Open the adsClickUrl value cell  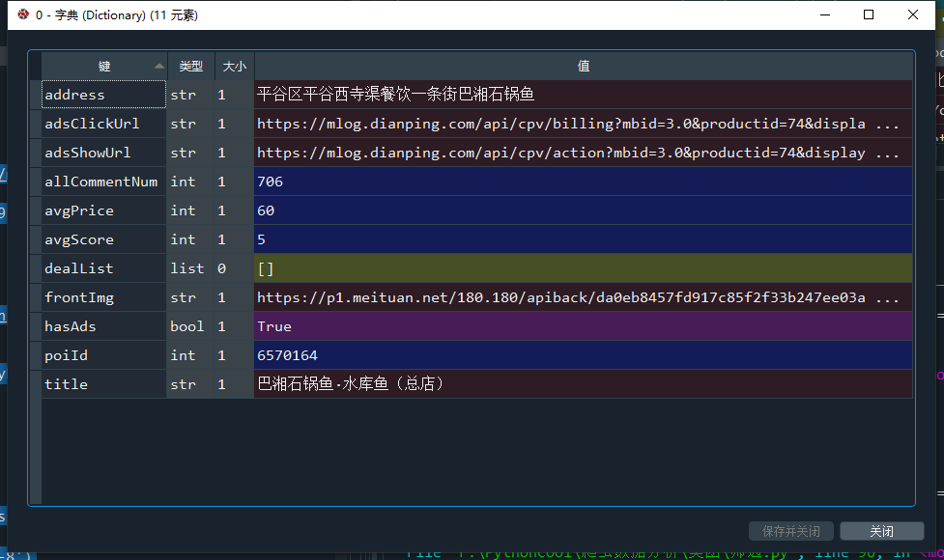pyautogui.click(x=584, y=124)
